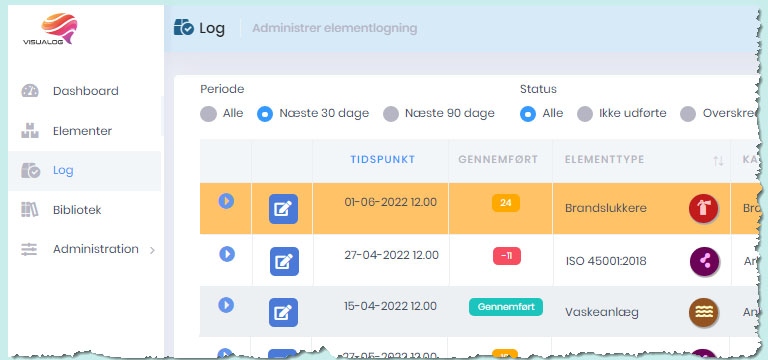Edit the Vaskeanlæg log entry
The height and width of the screenshot is (360, 768).
click(284, 312)
